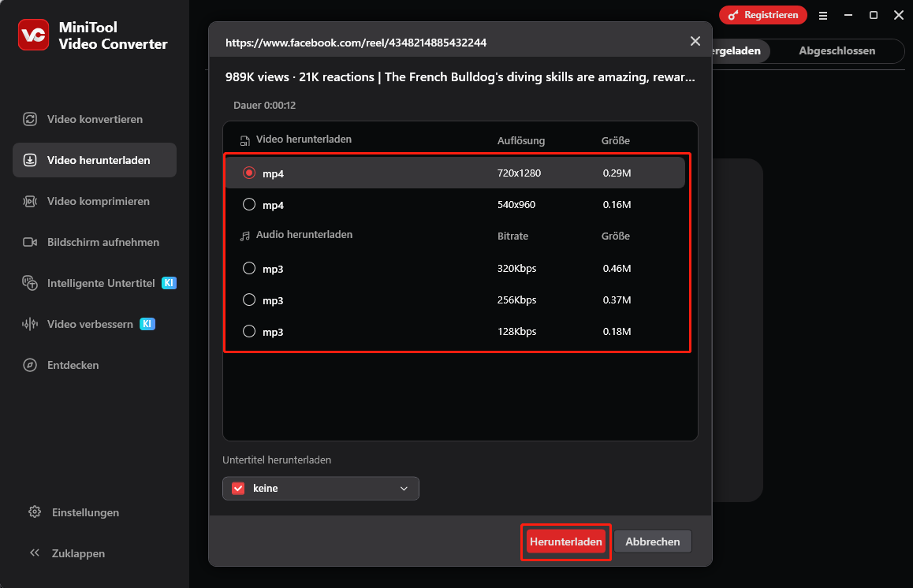Open the Entdecken section
913x588 pixels.
[x=95, y=365]
